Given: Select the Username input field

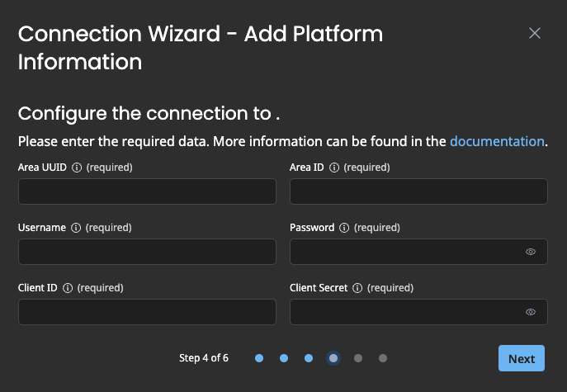Looking at the screenshot, I should tap(147, 252).
